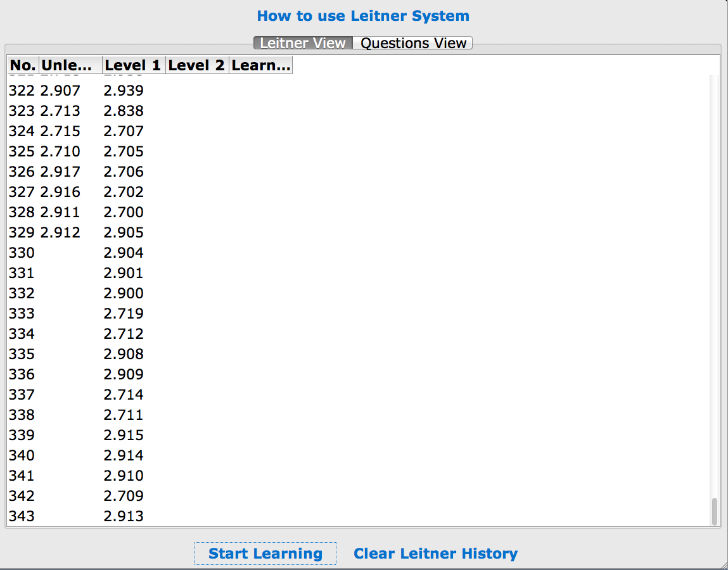
Task: Select the 2.939 cell in Level 1
Action: pos(124,91)
